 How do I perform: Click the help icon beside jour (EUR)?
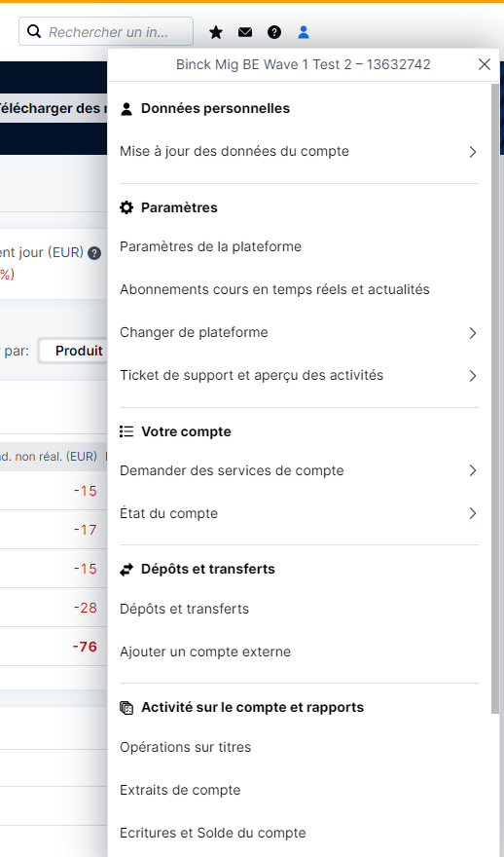coord(94,253)
